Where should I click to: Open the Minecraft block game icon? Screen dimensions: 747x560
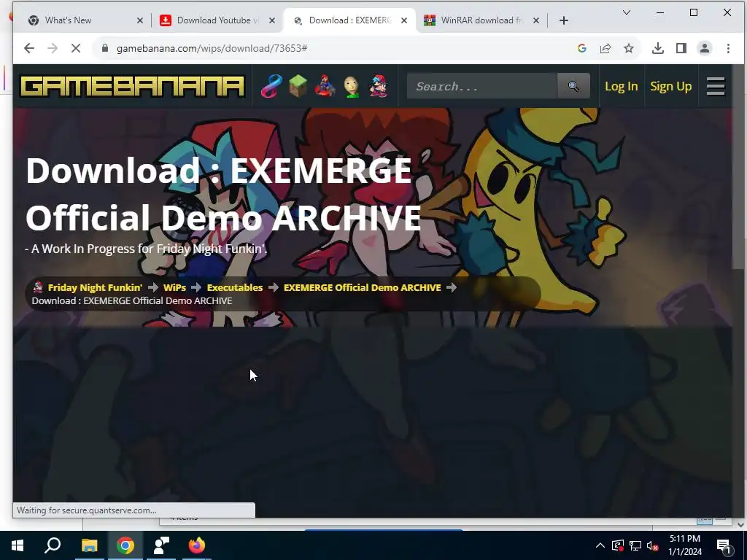[298, 86]
